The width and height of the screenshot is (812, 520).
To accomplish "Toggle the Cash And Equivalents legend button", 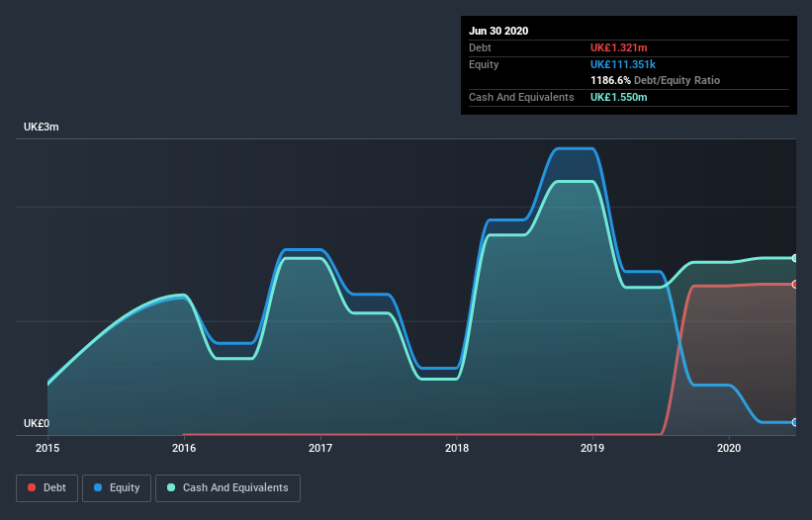I will tap(227, 488).
